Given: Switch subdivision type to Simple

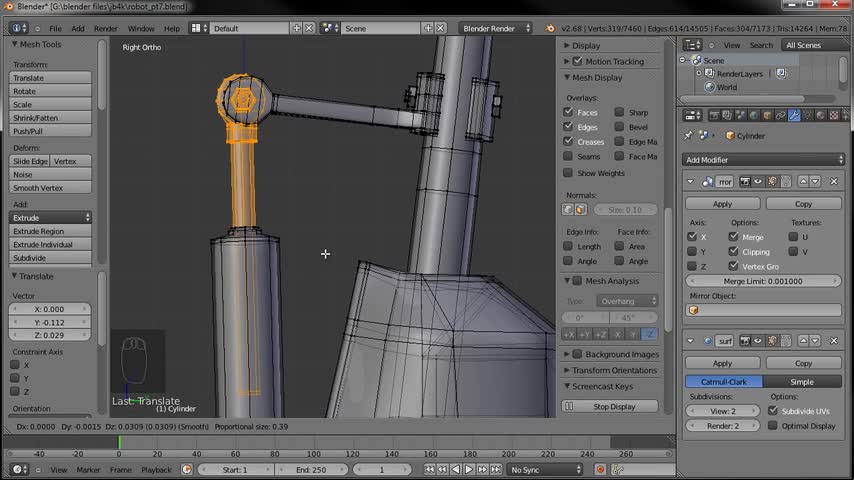Looking at the screenshot, I should tap(802, 382).
